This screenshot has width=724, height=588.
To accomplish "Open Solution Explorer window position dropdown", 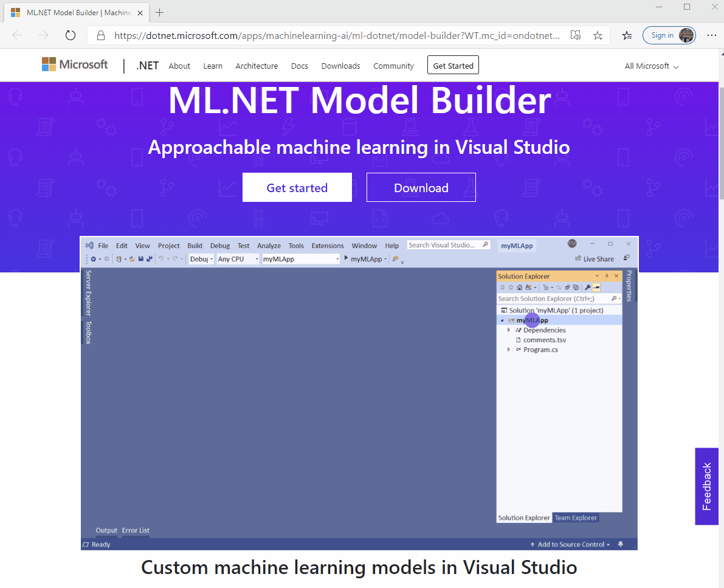I will (x=597, y=276).
